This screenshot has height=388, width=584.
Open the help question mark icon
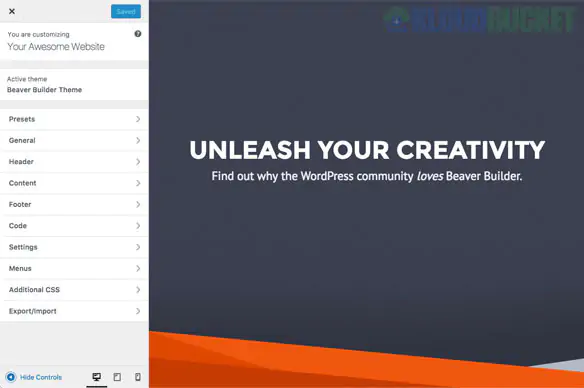[138, 34]
